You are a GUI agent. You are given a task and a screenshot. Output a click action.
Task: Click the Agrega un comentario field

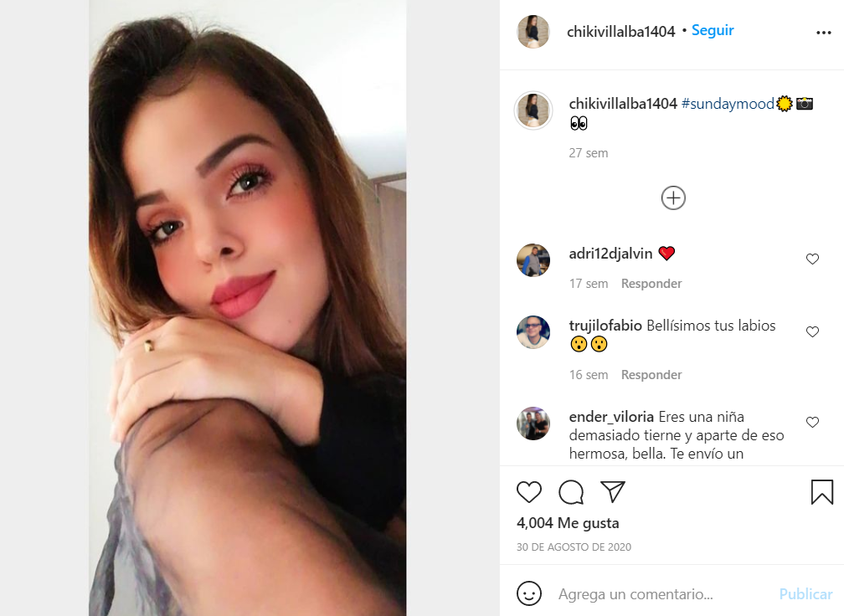(636, 594)
